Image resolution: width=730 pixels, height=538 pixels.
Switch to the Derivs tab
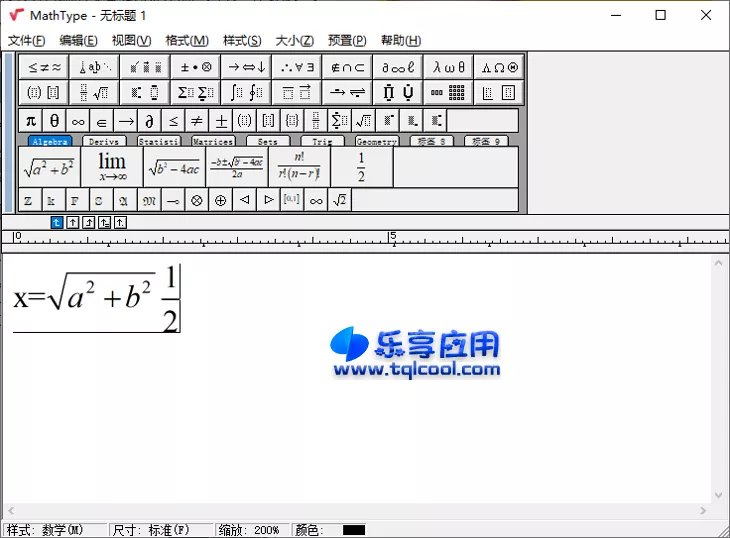point(104,141)
